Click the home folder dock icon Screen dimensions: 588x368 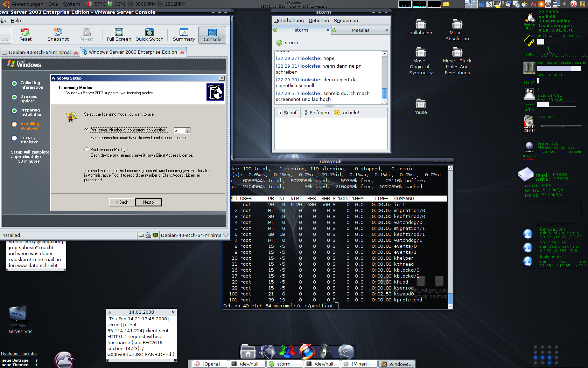[248, 352]
